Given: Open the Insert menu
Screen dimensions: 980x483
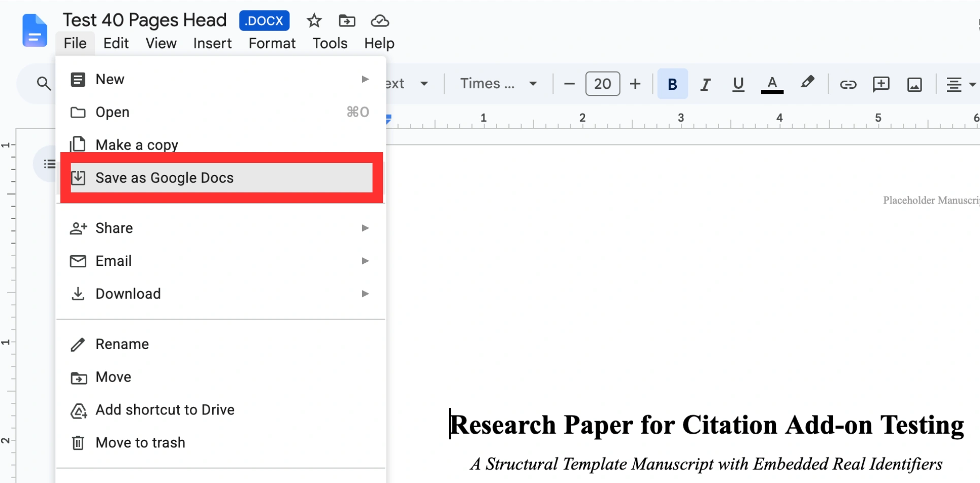Looking at the screenshot, I should tap(212, 44).
